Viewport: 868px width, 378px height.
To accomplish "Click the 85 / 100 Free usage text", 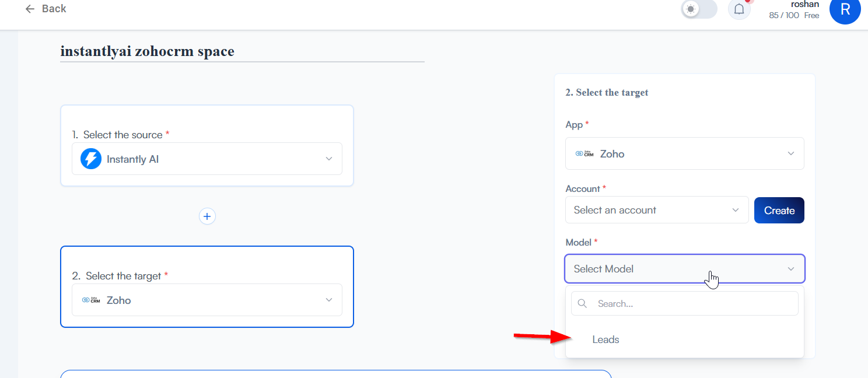I will pyautogui.click(x=794, y=16).
